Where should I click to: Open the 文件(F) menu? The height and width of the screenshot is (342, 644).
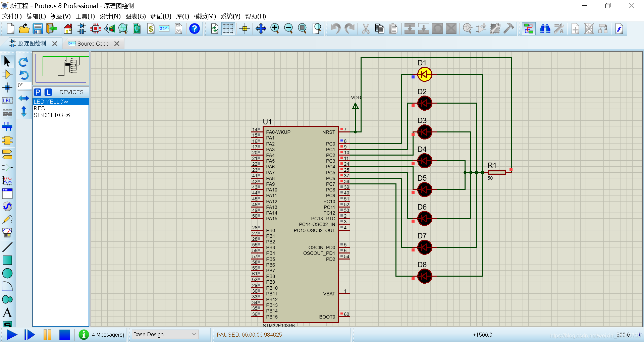tap(12, 16)
